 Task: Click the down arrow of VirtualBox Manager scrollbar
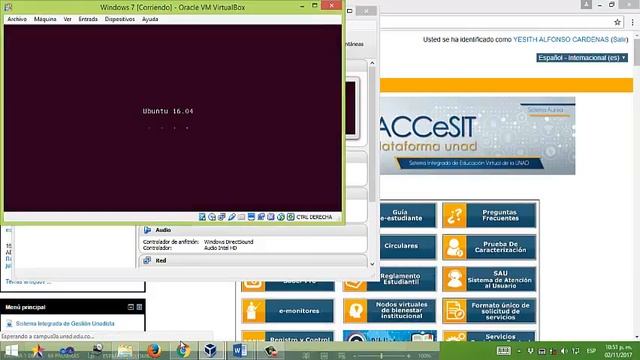(x=372, y=264)
